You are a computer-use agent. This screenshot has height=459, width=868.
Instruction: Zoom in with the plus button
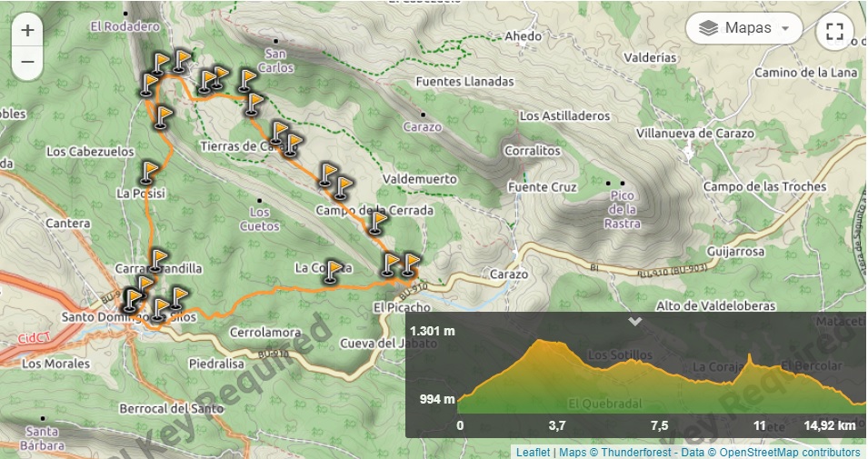tap(27, 31)
